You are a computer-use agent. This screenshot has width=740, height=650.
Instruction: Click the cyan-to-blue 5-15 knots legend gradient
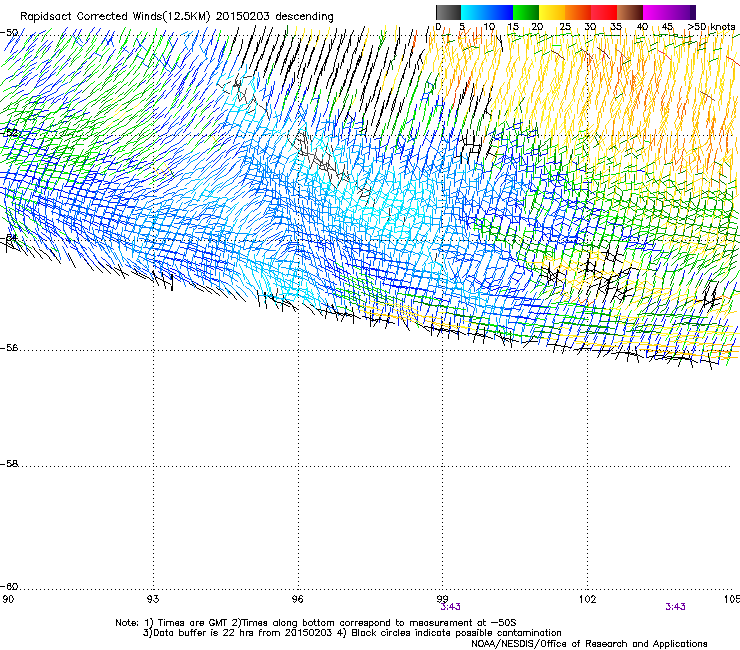487,12
